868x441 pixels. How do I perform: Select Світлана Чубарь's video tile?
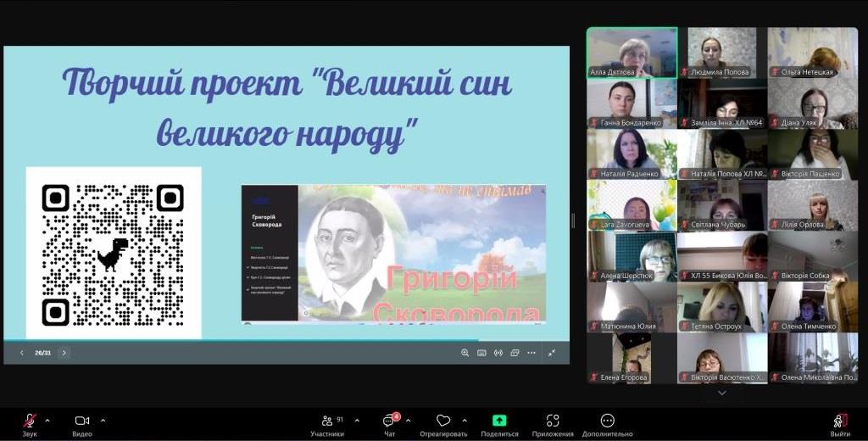(722, 205)
